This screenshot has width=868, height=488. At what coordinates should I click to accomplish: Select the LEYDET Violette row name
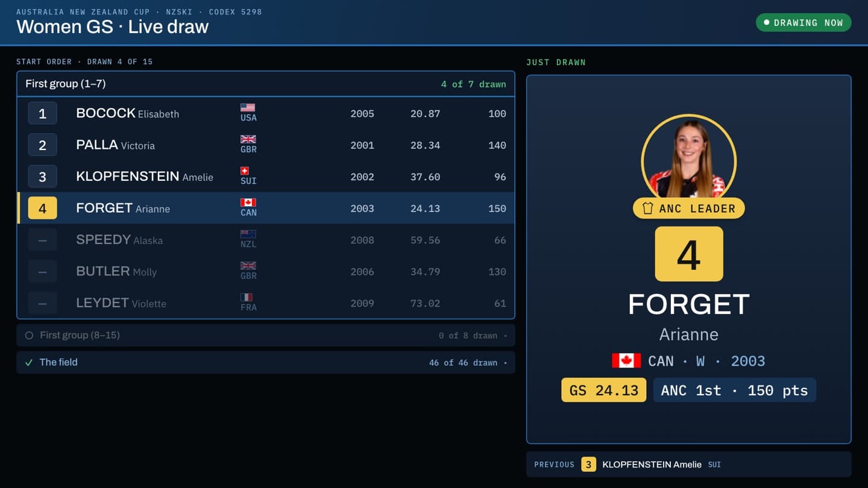pos(121,303)
